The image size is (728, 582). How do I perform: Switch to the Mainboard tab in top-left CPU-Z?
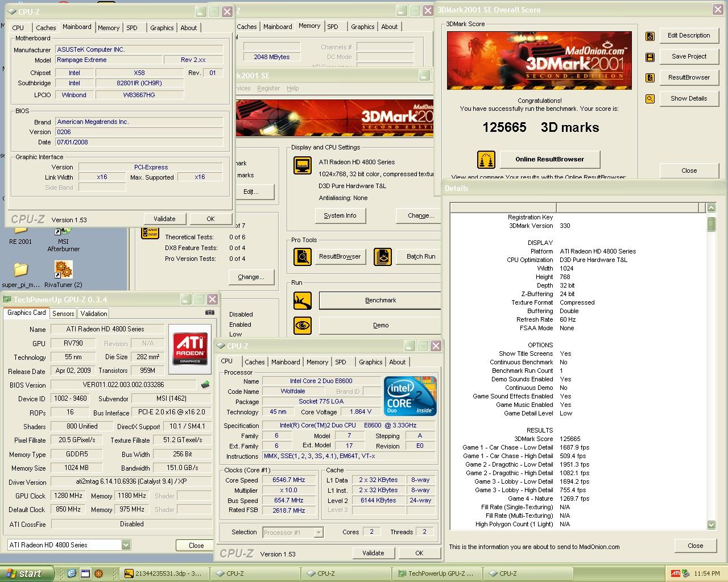click(77, 27)
